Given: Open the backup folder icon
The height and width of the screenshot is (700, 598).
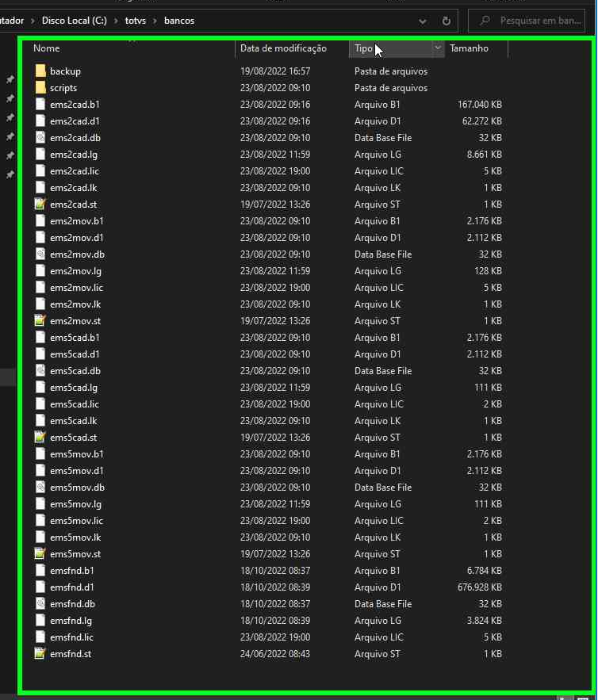Looking at the screenshot, I should tap(40, 71).
